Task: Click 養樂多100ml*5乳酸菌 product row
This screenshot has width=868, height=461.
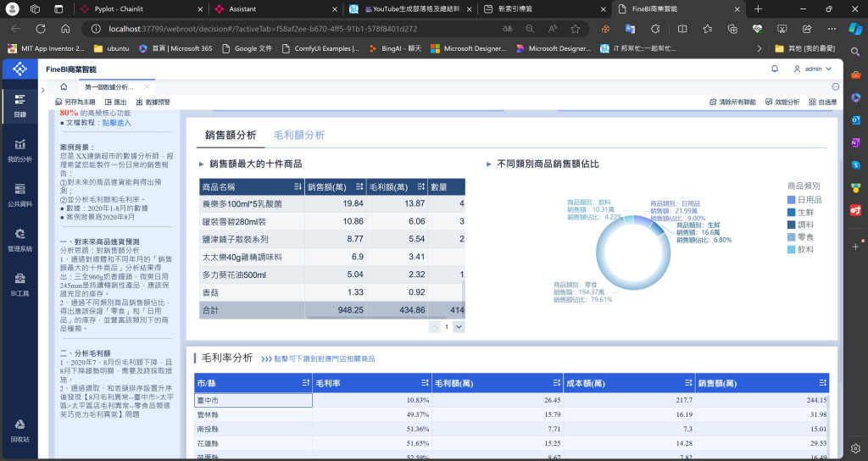Action: coord(332,203)
